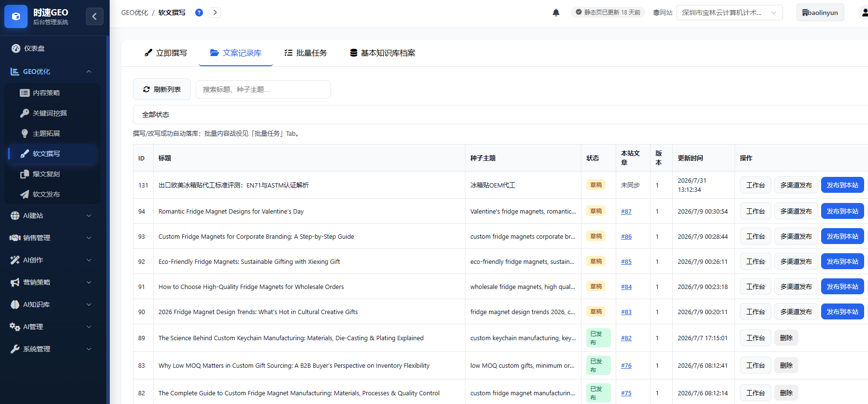Open article link #84
The width and height of the screenshot is (868, 404).
[626, 287]
